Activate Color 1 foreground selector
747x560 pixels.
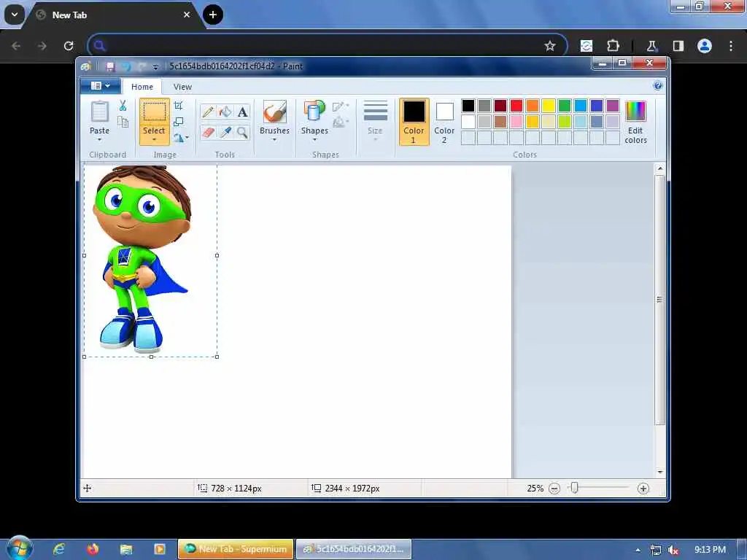point(414,122)
